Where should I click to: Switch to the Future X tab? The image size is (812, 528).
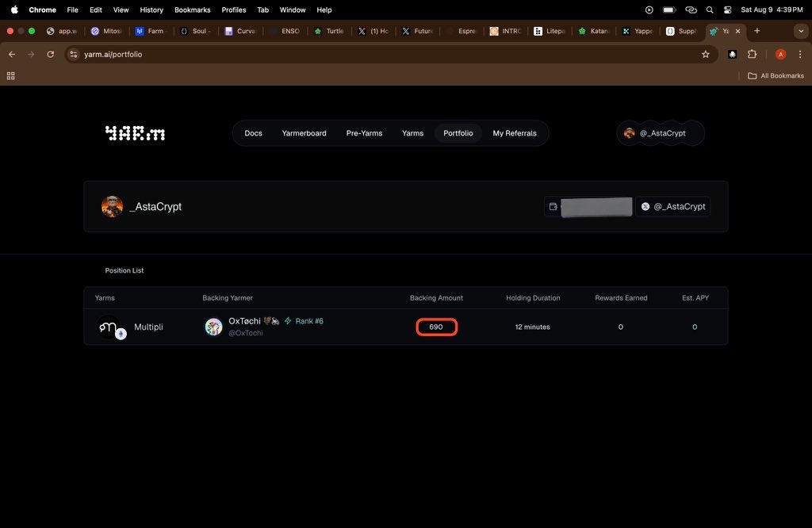pos(419,31)
